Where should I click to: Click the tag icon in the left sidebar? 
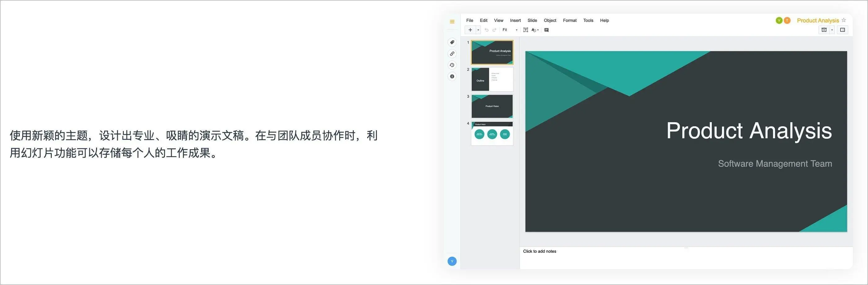point(452,42)
